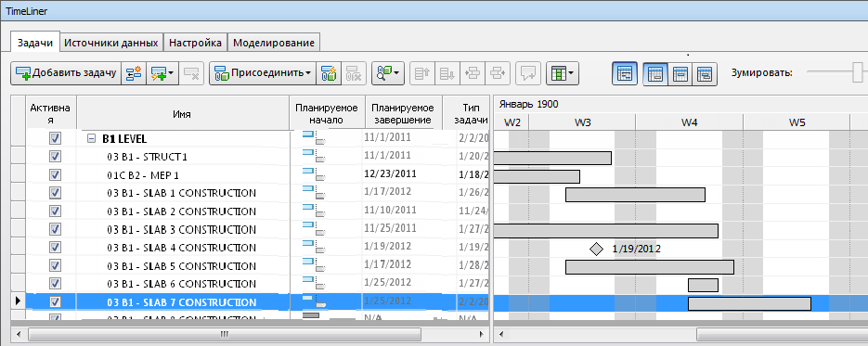Click the SLAB 1 CONSTRUCTION Gantt bar
Viewport: 868px width, 346px height.
[x=636, y=195]
